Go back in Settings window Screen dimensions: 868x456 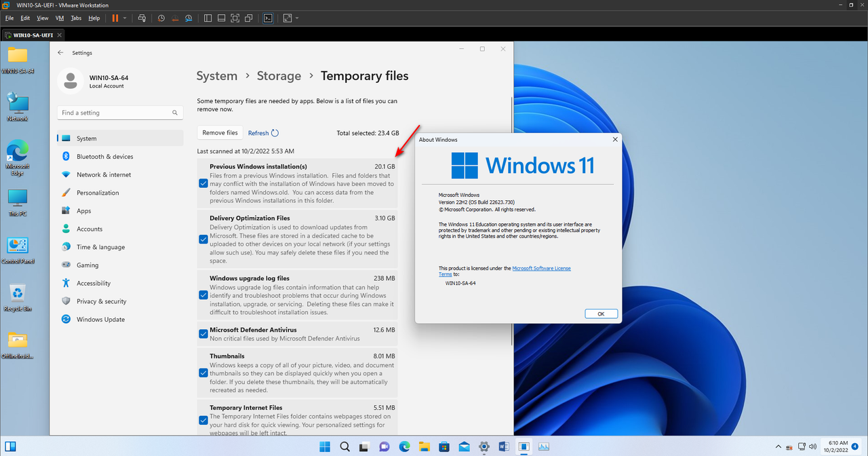(60, 52)
